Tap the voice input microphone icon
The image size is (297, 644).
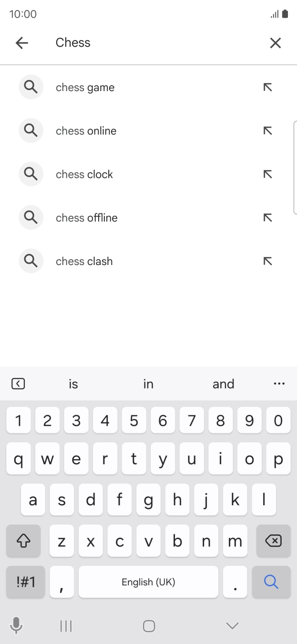point(16,625)
